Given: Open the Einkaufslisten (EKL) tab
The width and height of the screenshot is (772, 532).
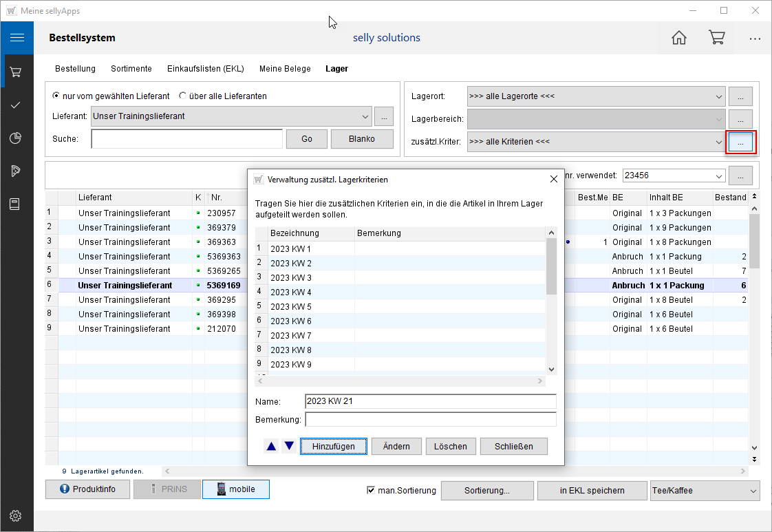Looking at the screenshot, I should point(205,69).
